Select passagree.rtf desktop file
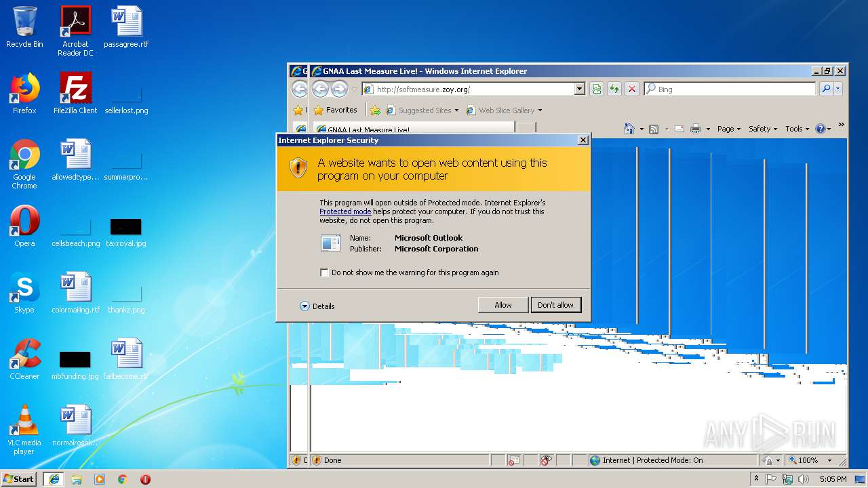Viewport: 868px width, 488px height. 126,27
